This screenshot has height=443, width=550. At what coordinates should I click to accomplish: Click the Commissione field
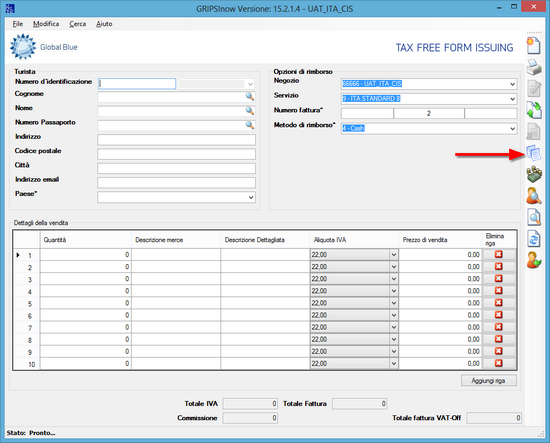point(250,418)
